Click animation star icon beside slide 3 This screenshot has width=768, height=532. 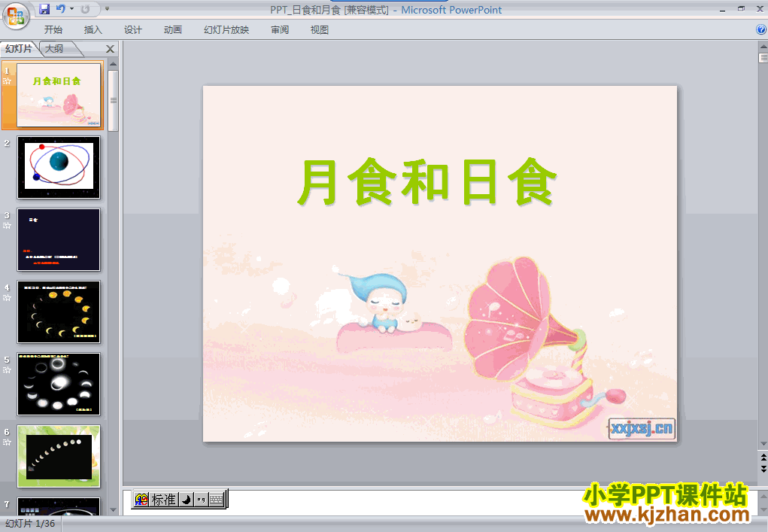click(7, 226)
